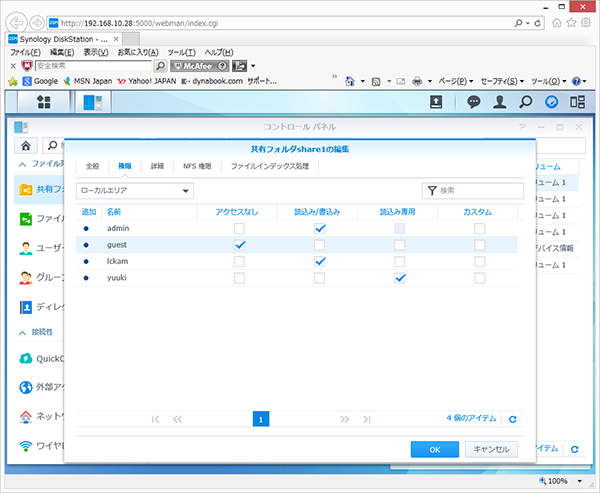Screen dimensions: 600x493
Task: Go to the next permissions page
Action: (x=344, y=419)
